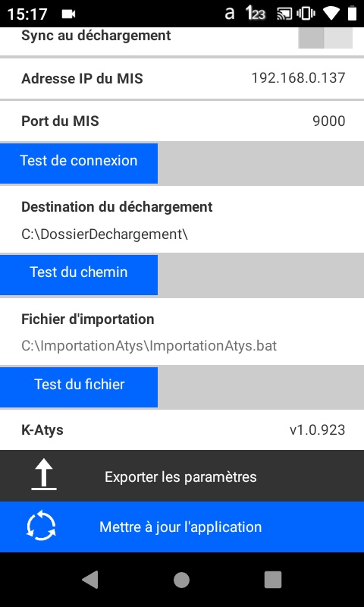Tap the video camera status bar icon
The image size is (364, 607).
(x=68, y=14)
